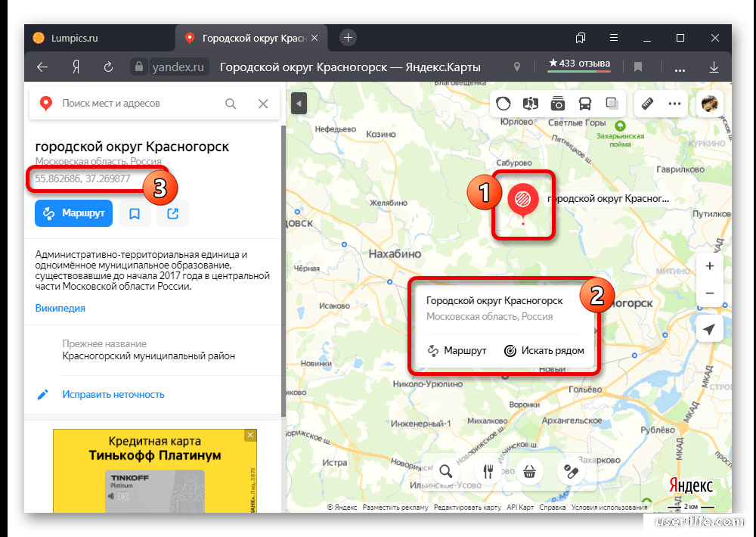Clear the search with the X button
756x537 pixels.
coord(263,104)
